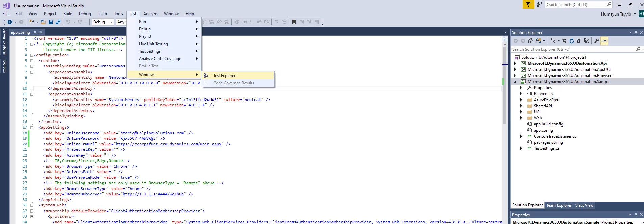Open the Build menu

click(68, 14)
